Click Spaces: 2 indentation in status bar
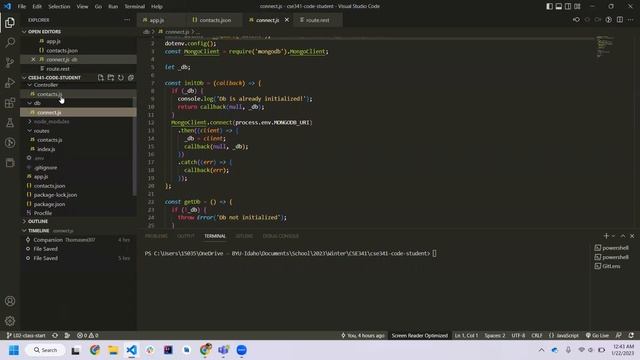This screenshot has width=640, height=360. (x=495, y=335)
